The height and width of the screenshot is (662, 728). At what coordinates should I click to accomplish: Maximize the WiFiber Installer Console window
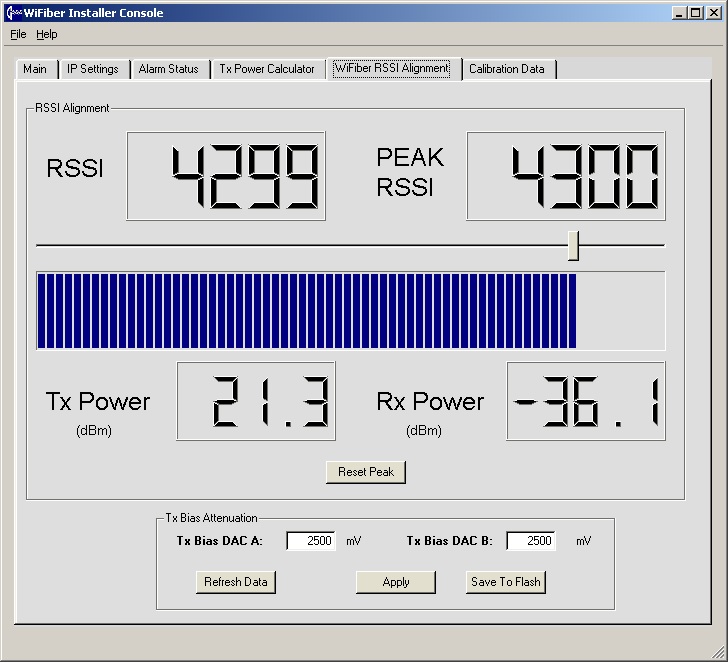click(696, 13)
